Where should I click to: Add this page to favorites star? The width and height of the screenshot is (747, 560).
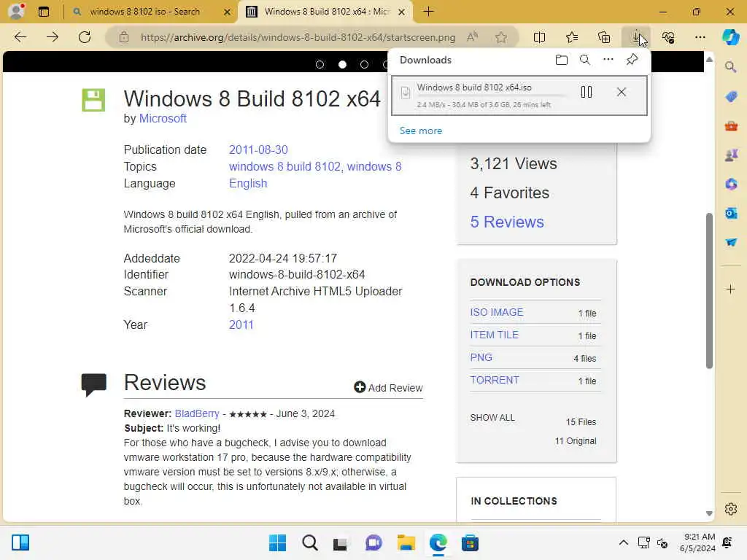point(500,37)
